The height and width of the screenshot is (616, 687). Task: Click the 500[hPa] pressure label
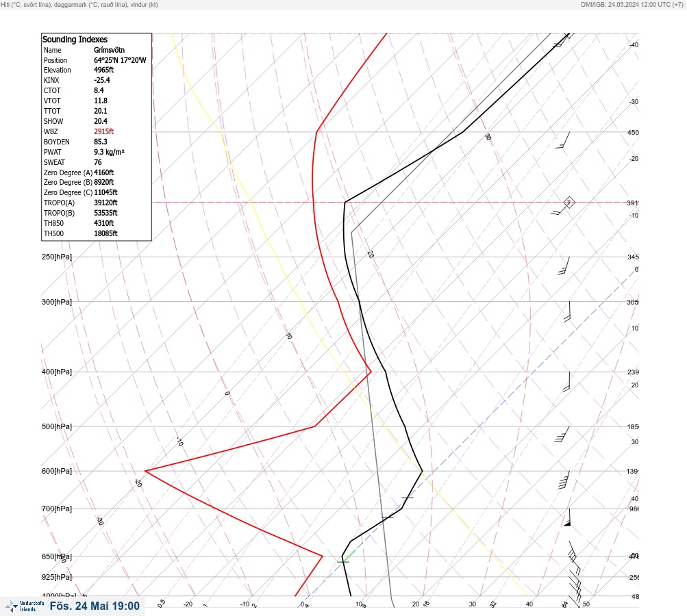pyautogui.click(x=57, y=427)
